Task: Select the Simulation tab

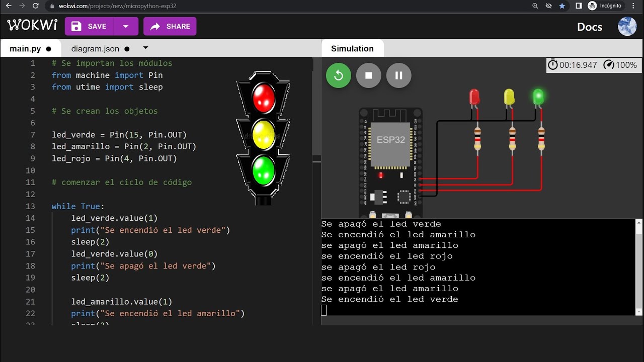Action: (x=352, y=49)
